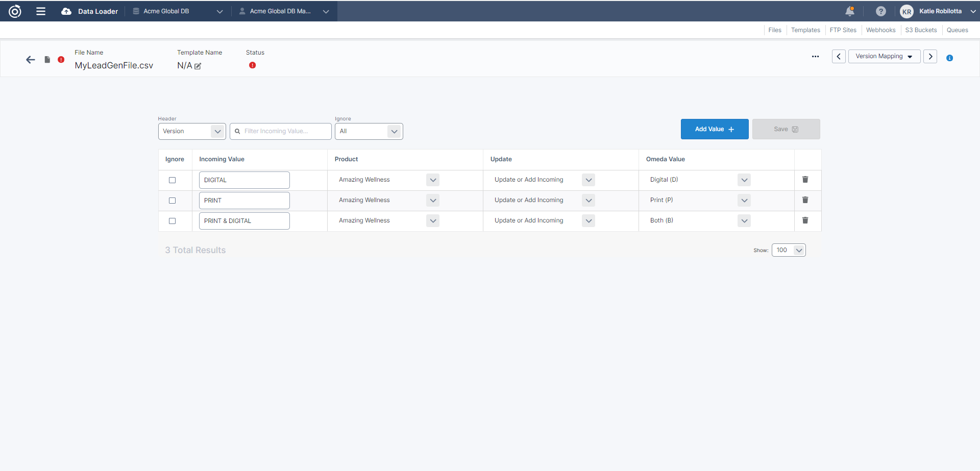Click the Add Value button

714,129
